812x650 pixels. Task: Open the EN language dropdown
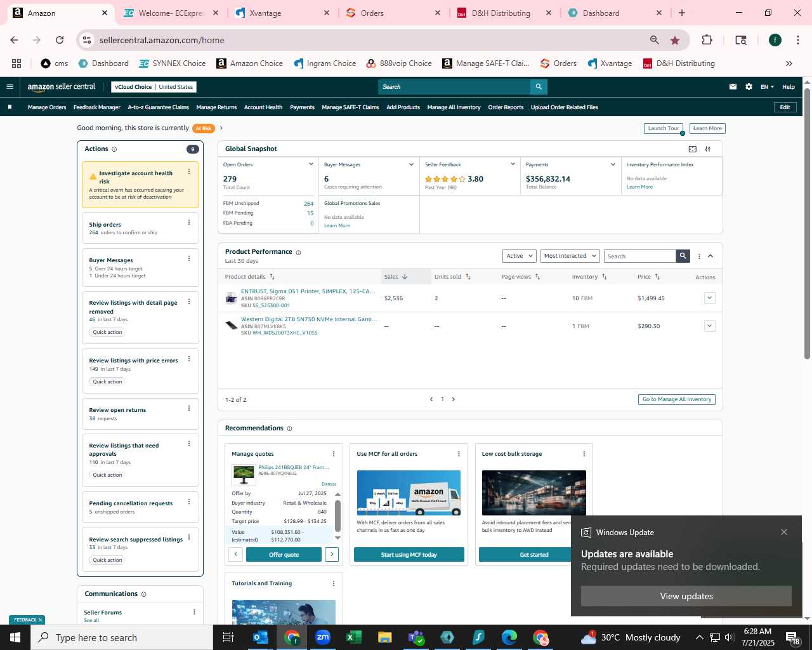tap(768, 87)
